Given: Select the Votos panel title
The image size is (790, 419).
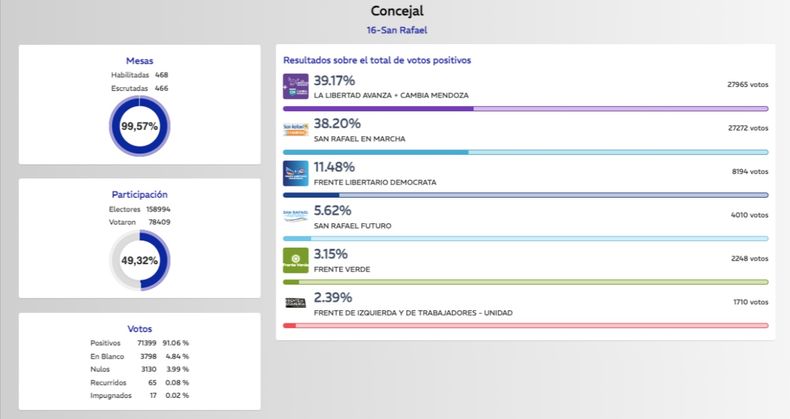Looking at the screenshot, I should tap(140, 328).
